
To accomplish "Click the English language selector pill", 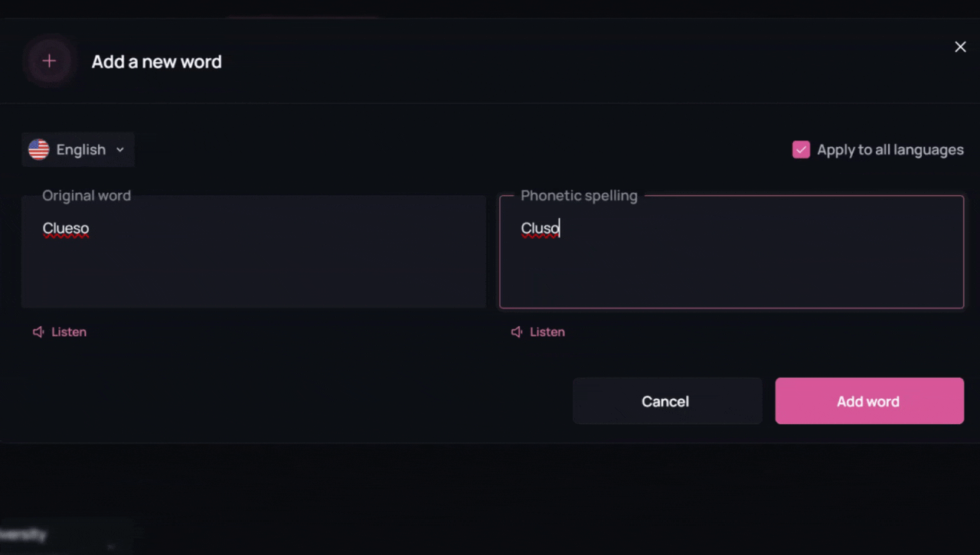I will click(78, 149).
